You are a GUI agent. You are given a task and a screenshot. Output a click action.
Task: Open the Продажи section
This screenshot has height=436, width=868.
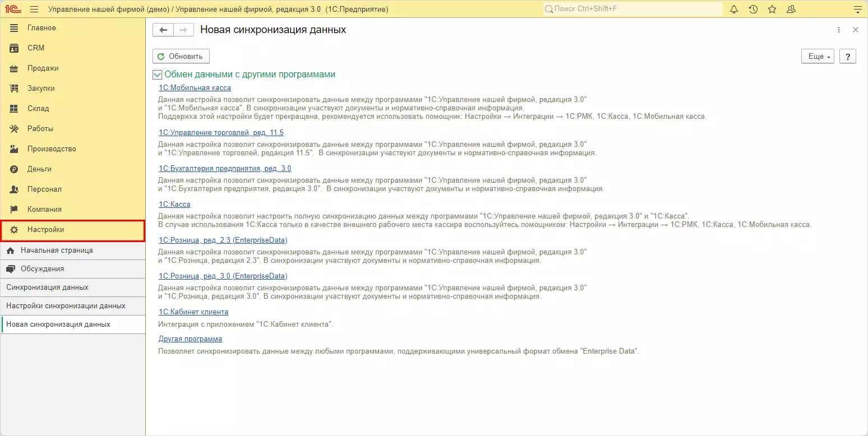(x=73, y=68)
